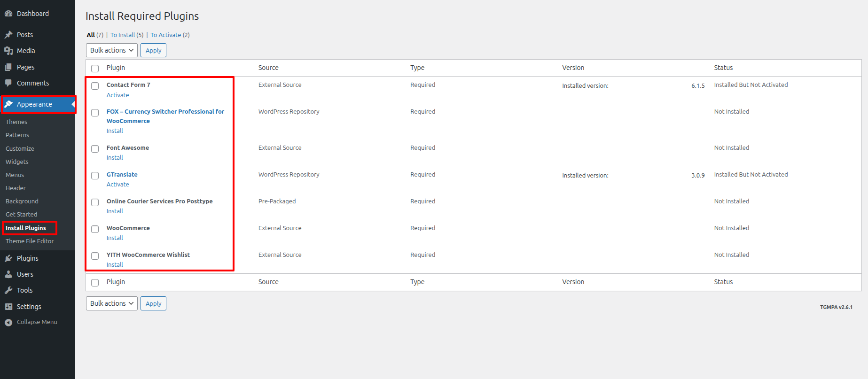Tick the Contact Form 7 checkbox

[x=95, y=86]
